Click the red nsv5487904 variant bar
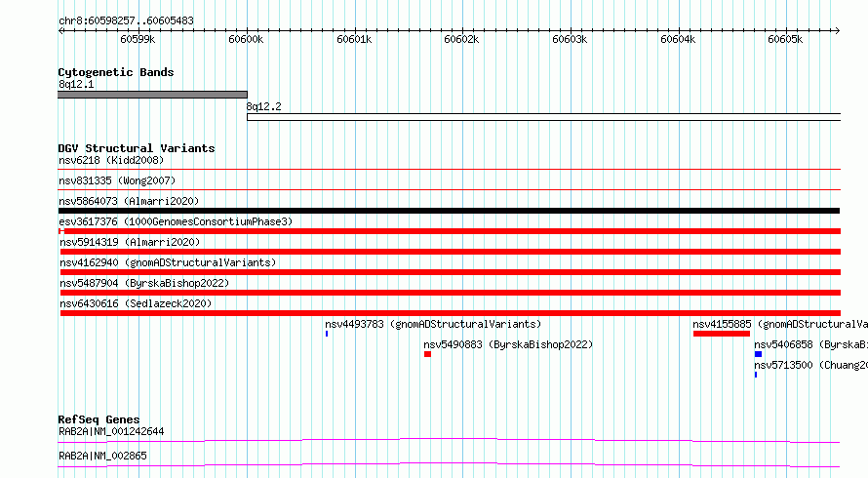This screenshot has height=478, width=868. [x=450, y=293]
